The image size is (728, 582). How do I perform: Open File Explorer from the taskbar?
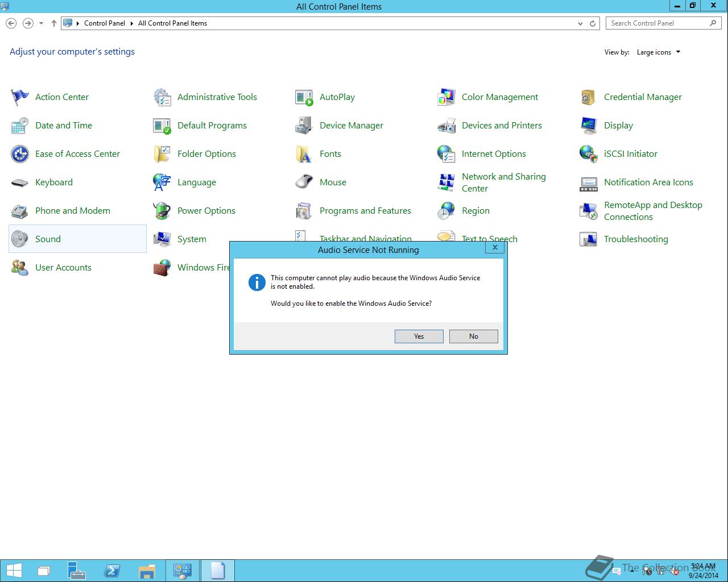(x=147, y=571)
